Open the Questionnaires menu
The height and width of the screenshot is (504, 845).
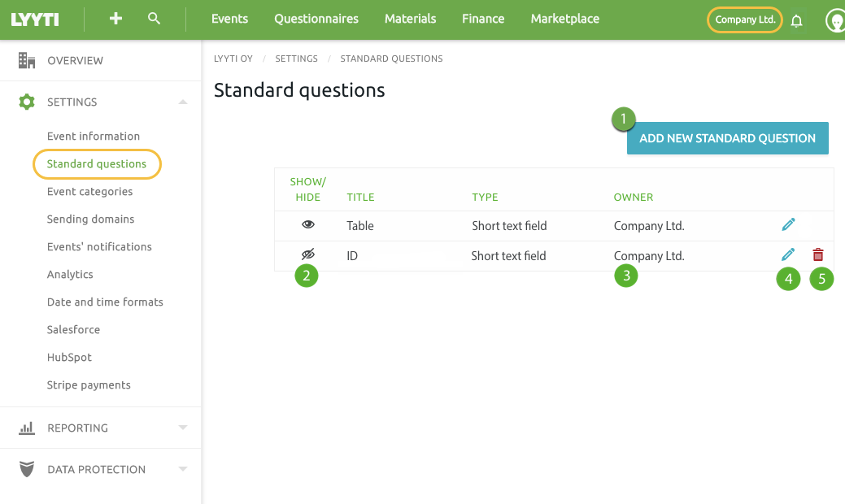[x=316, y=19]
